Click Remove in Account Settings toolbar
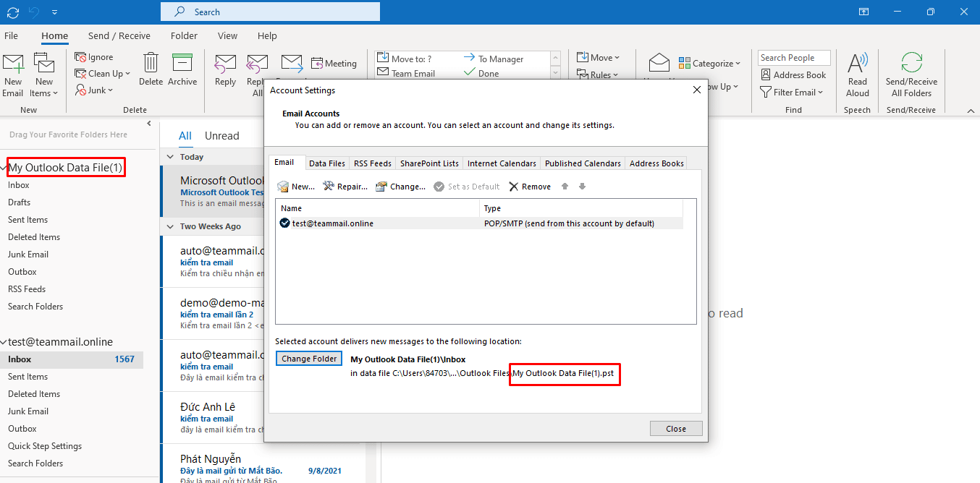 (x=529, y=187)
